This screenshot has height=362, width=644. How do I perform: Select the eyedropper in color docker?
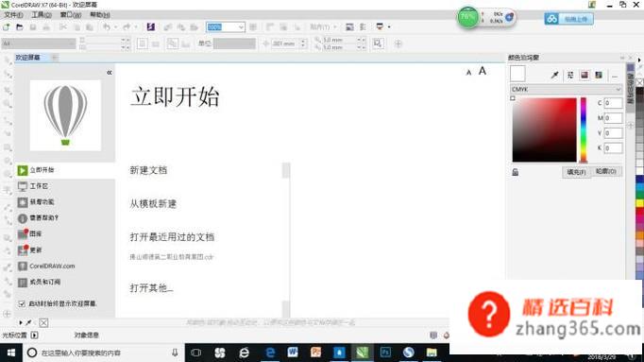(554, 75)
